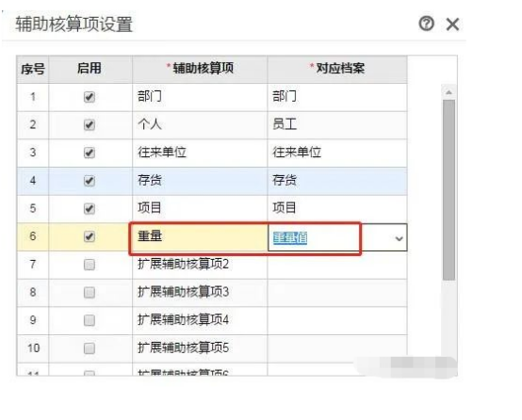Image resolution: width=522 pixels, height=420 pixels.
Task: Uncheck the 部门 enable checkbox
Action: [90, 97]
